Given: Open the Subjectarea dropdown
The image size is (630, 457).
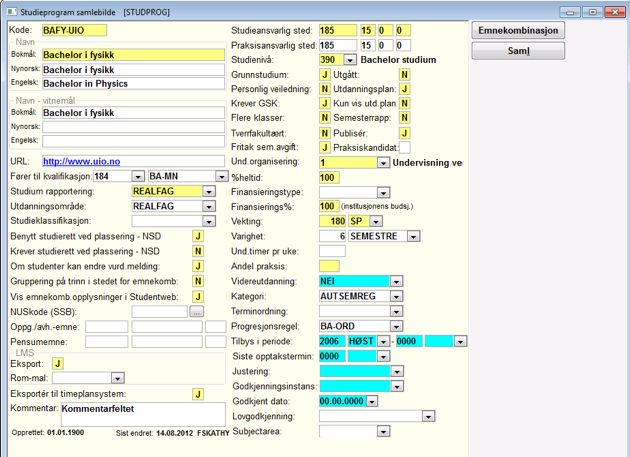Looking at the screenshot, I should click(383, 432).
